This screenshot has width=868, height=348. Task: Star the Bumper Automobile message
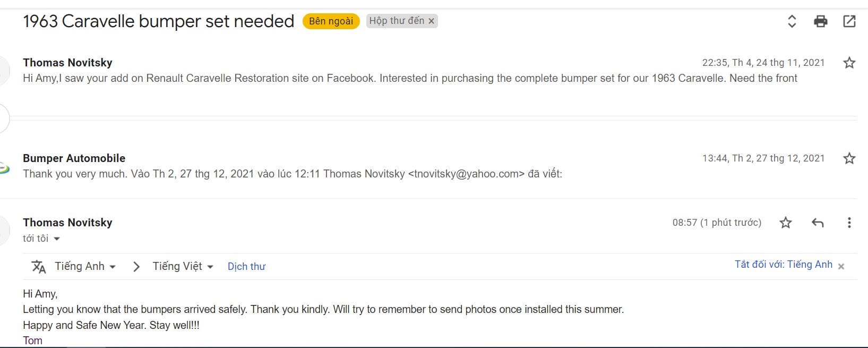coord(849,158)
